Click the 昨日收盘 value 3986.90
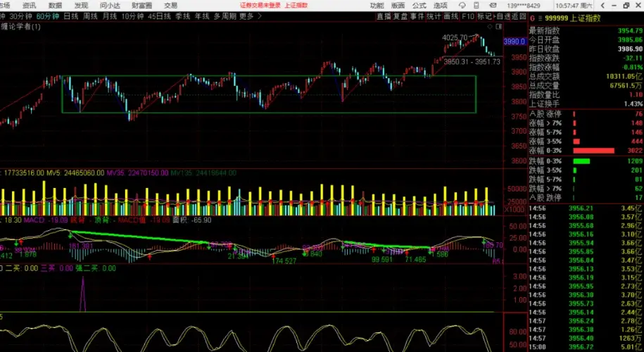 (x=631, y=49)
